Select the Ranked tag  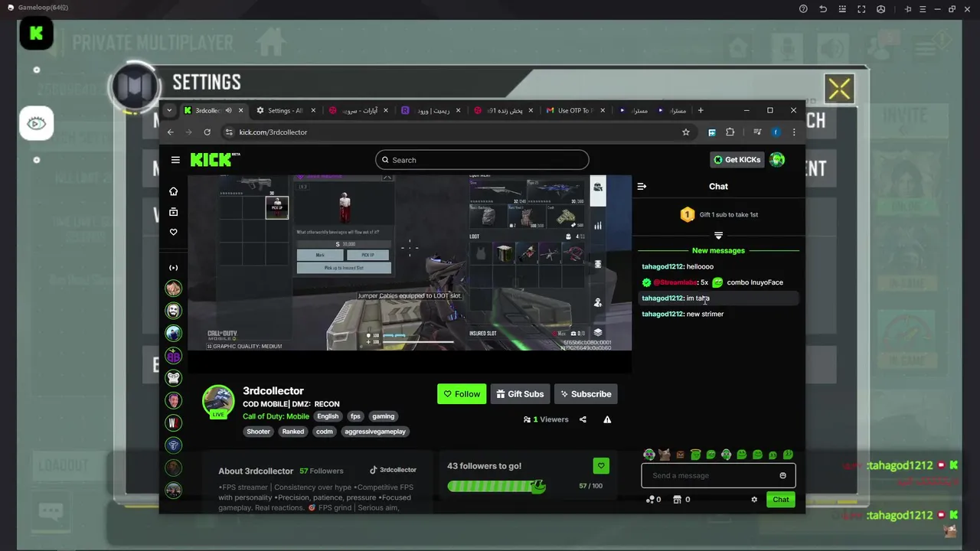pyautogui.click(x=293, y=432)
